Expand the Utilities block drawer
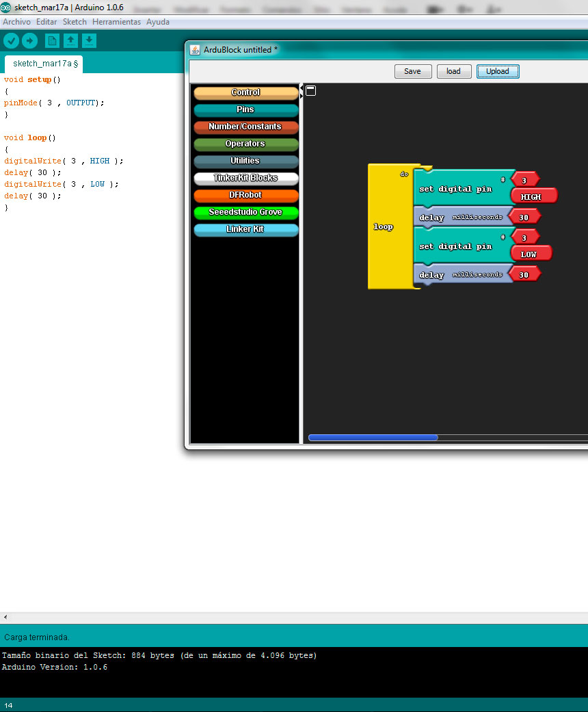The image size is (588, 712). tap(245, 161)
